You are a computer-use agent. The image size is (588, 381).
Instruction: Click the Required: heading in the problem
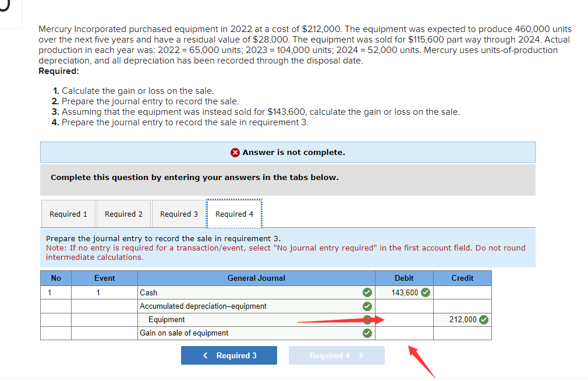(x=59, y=71)
